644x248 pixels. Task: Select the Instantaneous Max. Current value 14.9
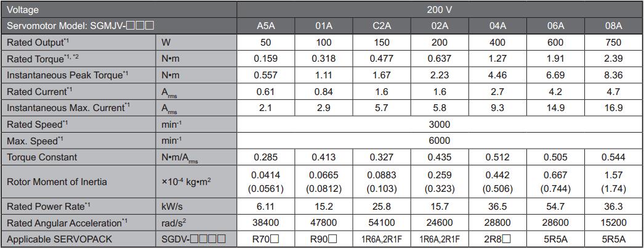[555, 108]
